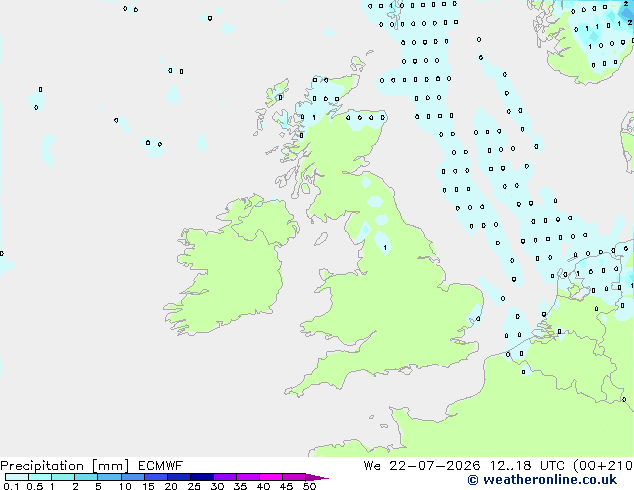This screenshot has height=490, width=634.
Task: Select the 5–10 mm legend color box
Action: coord(109,477)
